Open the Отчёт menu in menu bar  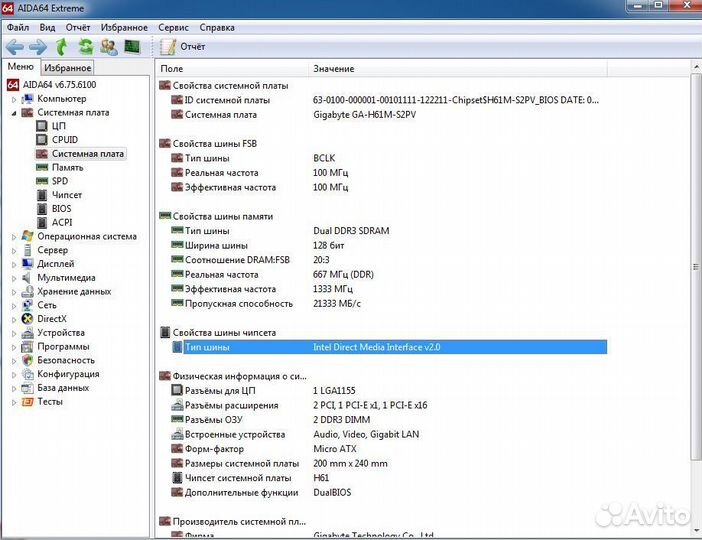[78, 28]
